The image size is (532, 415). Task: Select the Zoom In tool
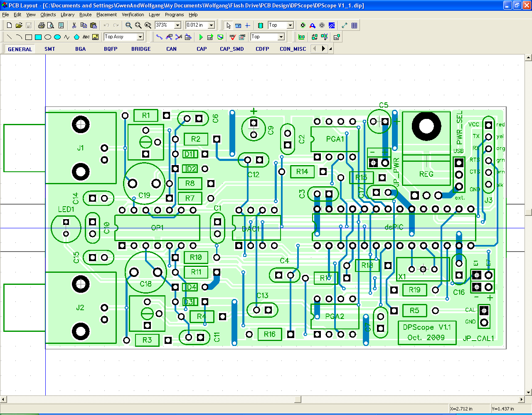point(129,25)
